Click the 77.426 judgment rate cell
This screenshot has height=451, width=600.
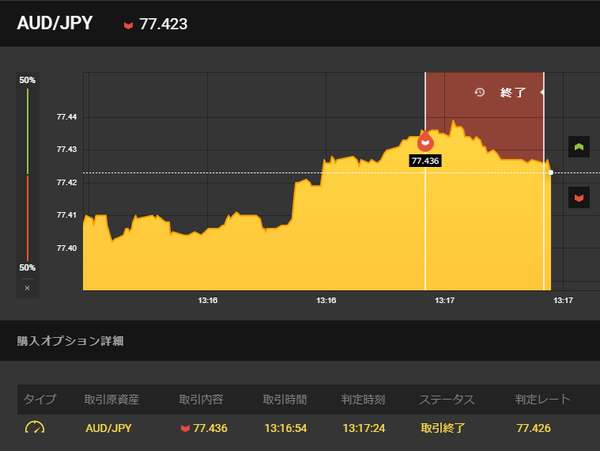click(533, 428)
